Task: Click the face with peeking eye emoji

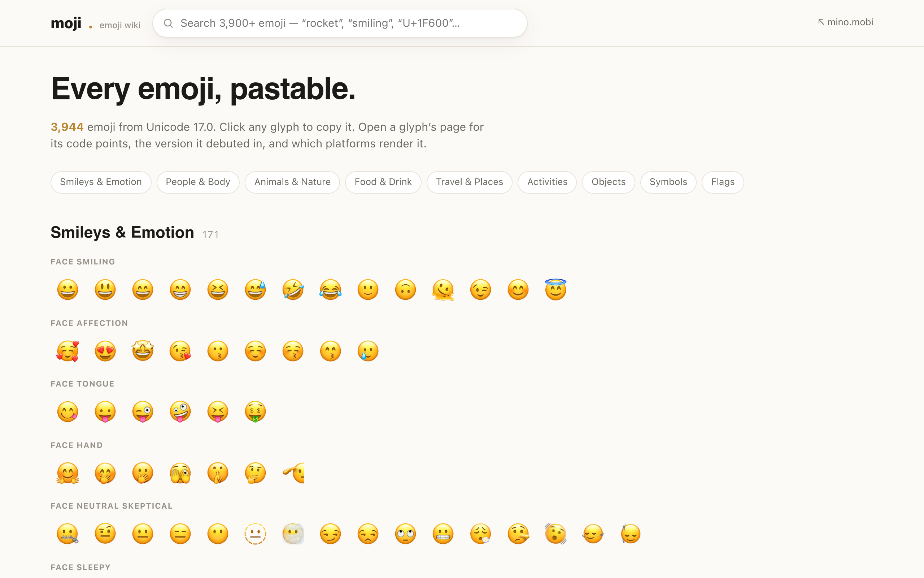Action: coord(180,473)
